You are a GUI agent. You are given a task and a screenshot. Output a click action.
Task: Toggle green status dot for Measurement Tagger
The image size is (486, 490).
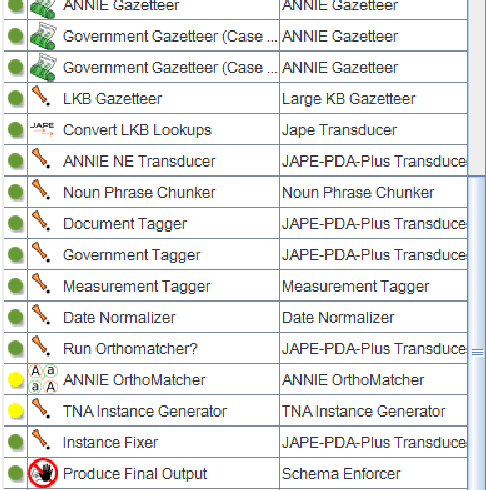[x=15, y=286]
